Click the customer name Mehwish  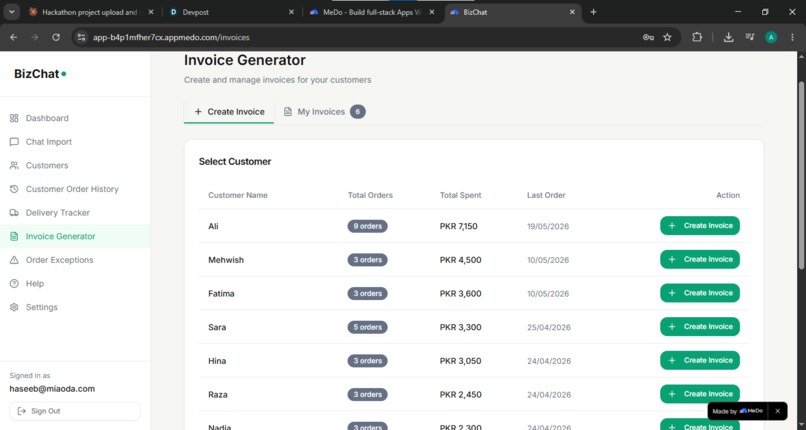(x=226, y=260)
